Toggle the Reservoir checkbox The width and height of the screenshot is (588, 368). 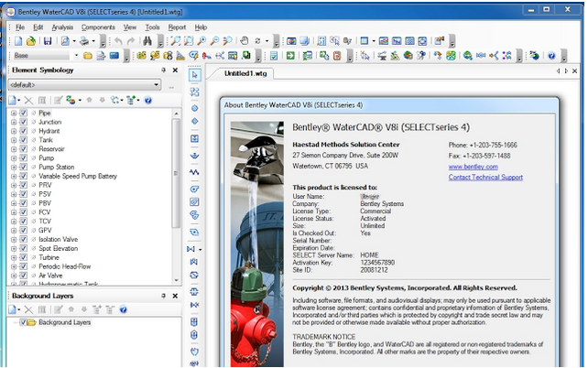(23, 149)
